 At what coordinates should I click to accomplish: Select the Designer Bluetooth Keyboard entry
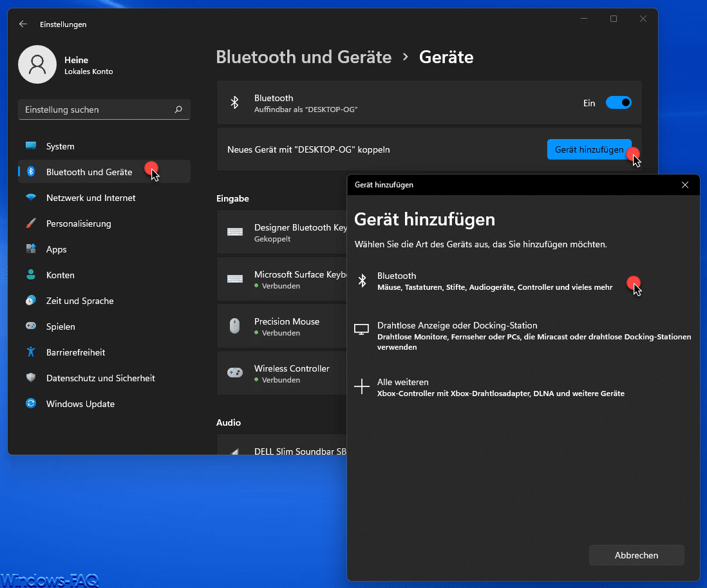click(x=282, y=232)
